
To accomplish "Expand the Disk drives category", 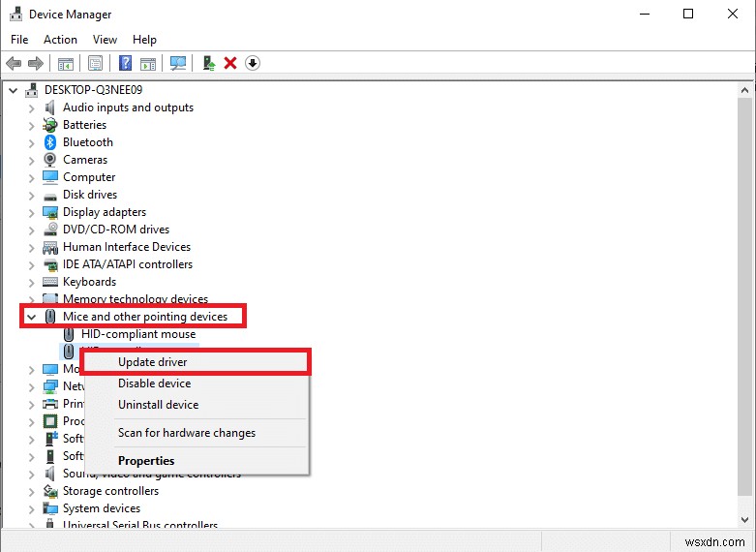I will pos(31,196).
